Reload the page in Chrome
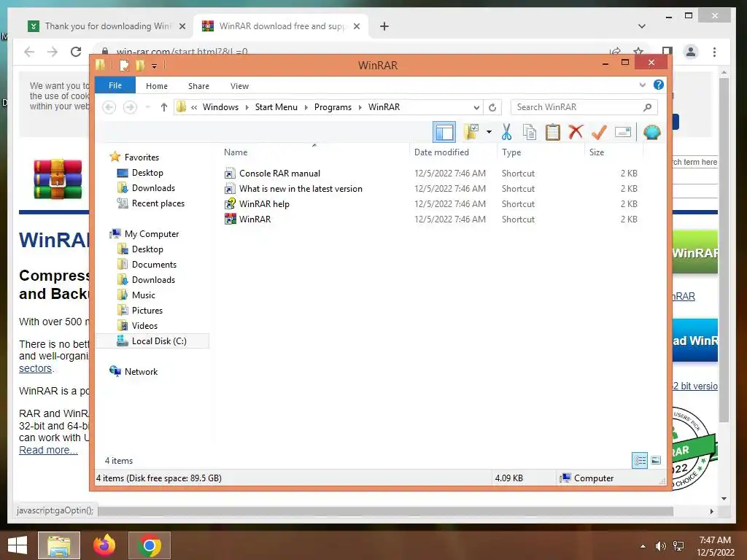 (76, 52)
